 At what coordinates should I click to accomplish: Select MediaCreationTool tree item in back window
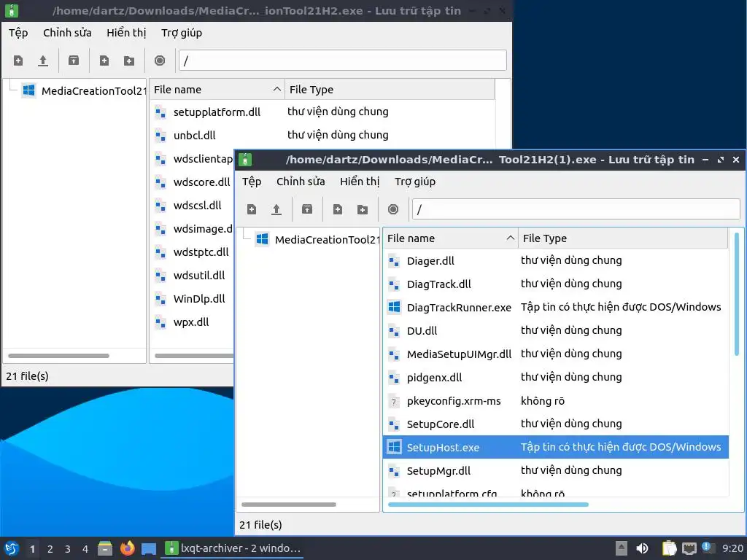(x=84, y=90)
